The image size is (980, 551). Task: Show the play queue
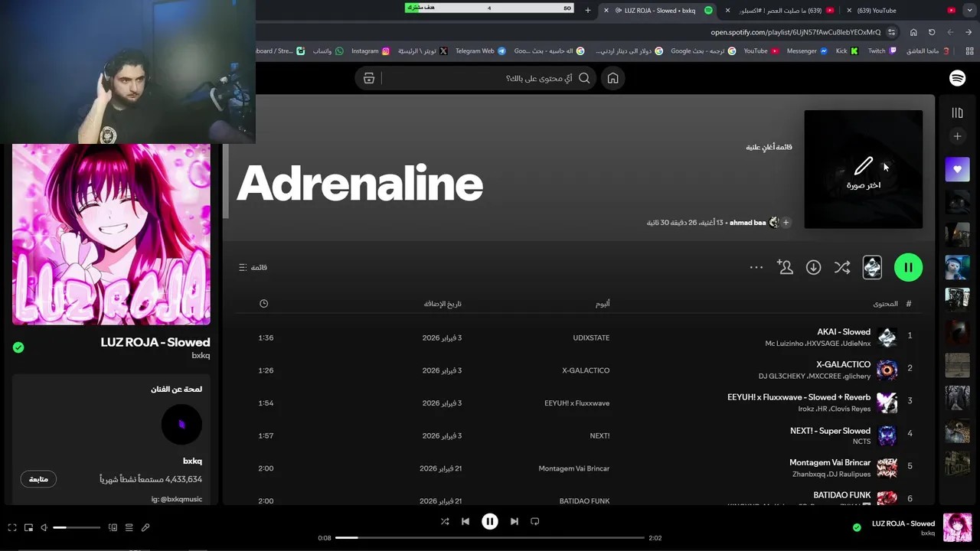129,527
